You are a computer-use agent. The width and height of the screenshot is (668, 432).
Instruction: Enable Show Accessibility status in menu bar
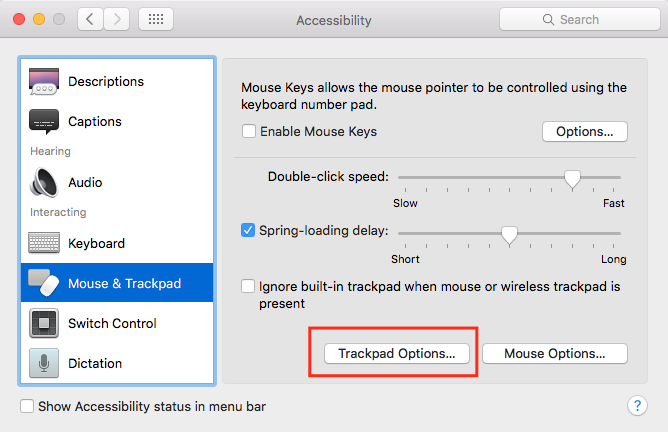coord(28,407)
